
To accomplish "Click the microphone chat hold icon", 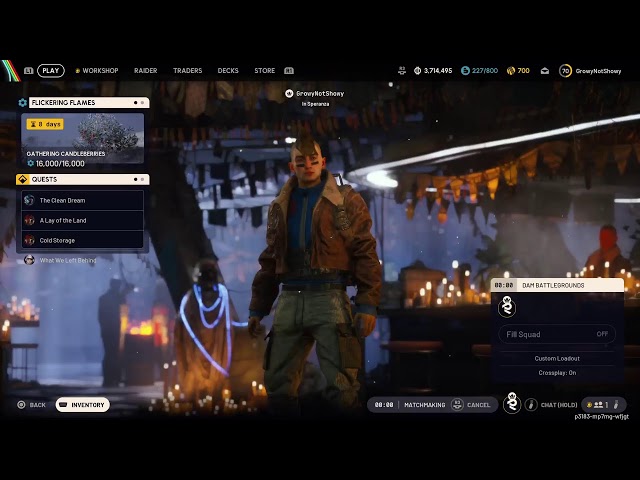I will click(531, 404).
